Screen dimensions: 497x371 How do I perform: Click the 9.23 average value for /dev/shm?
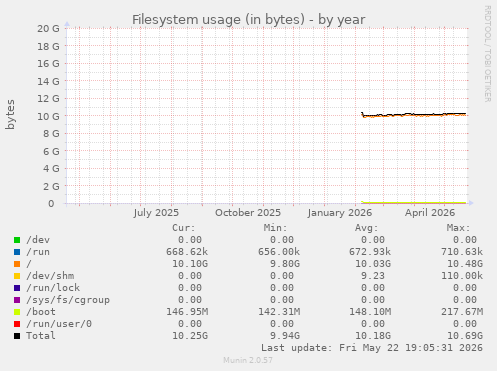click(373, 276)
